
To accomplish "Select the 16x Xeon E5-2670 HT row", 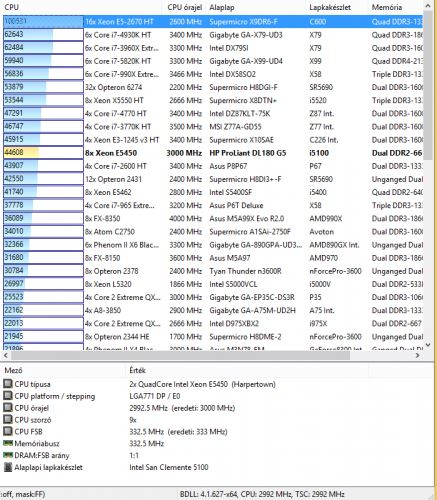I will pos(213,22).
